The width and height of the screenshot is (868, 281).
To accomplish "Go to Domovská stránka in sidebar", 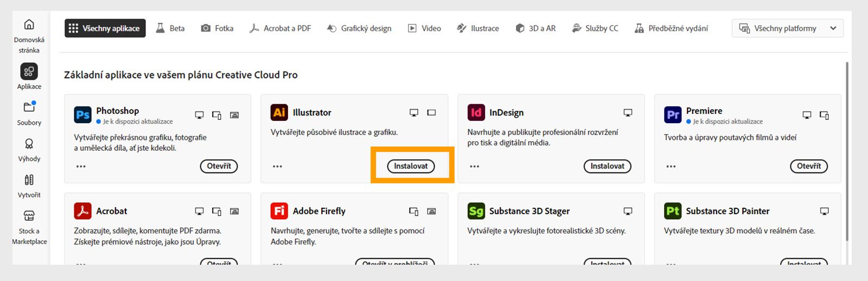I will click(29, 36).
